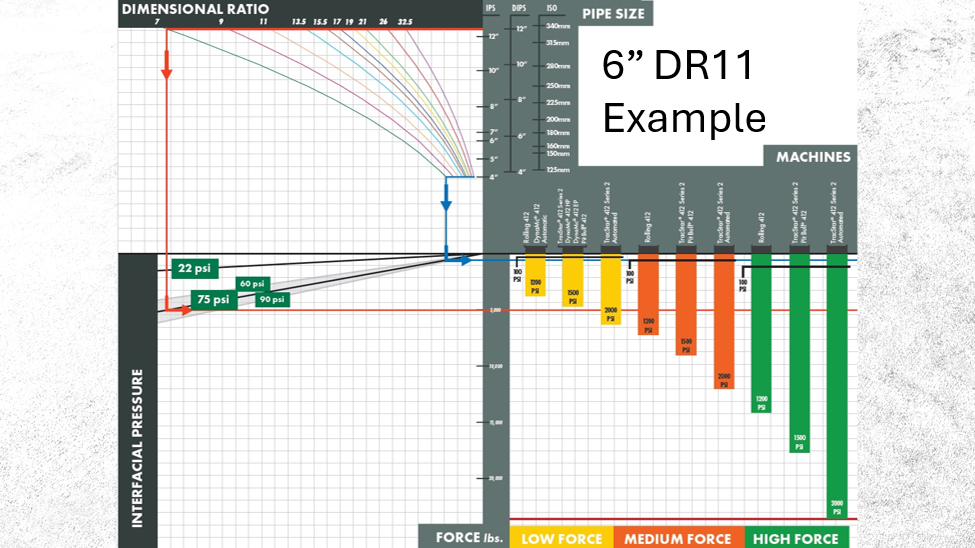Click the 315mm ISO size label
This screenshot has width=975, height=548.
coord(558,43)
